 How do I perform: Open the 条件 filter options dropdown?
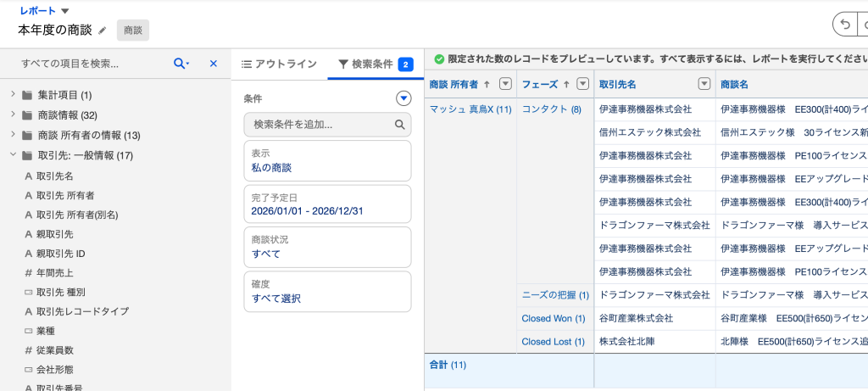click(x=404, y=98)
